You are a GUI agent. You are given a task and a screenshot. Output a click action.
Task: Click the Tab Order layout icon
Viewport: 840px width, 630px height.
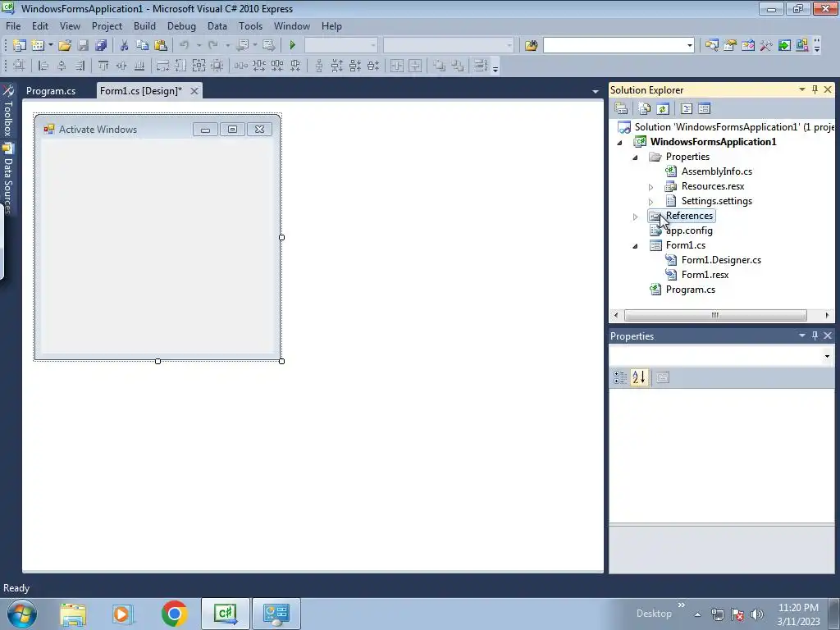click(481, 66)
